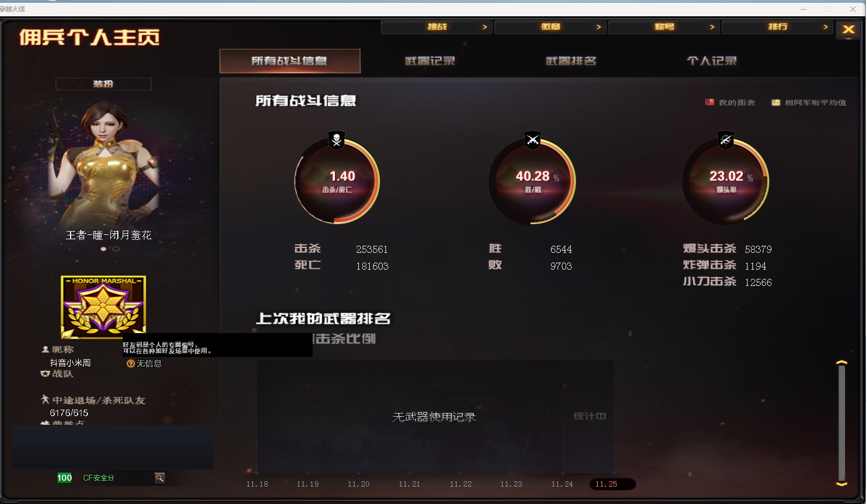Click the rifle headshot rate icon

(x=726, y=140)
